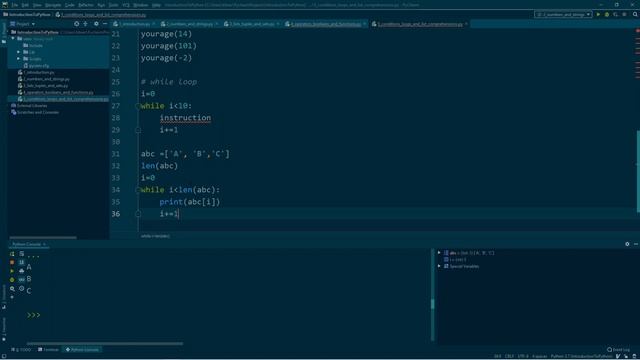
Task: Rerun the Python console
Action: (x=12, y=254)
